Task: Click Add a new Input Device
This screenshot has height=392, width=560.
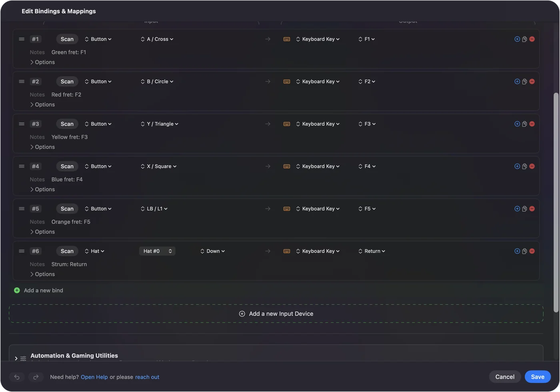Action: pos(276,314)
